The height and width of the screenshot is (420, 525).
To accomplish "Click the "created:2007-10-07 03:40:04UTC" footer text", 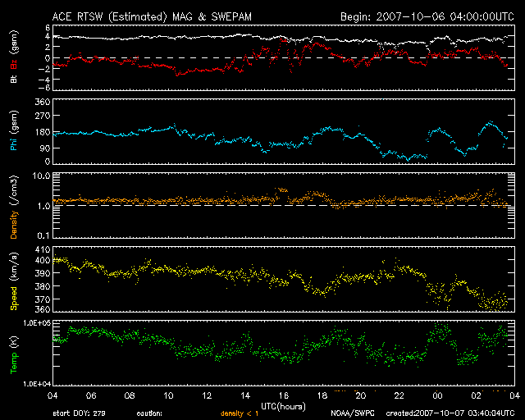I will [450, 413].
